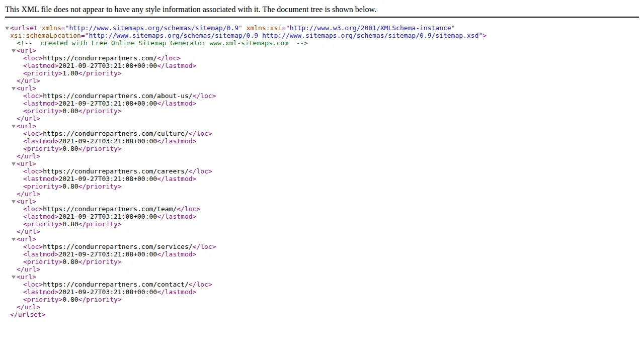Click the lastmod timestamp under the contact URL
This screenshot has height=362, width=644.
(x=108, y=292)
